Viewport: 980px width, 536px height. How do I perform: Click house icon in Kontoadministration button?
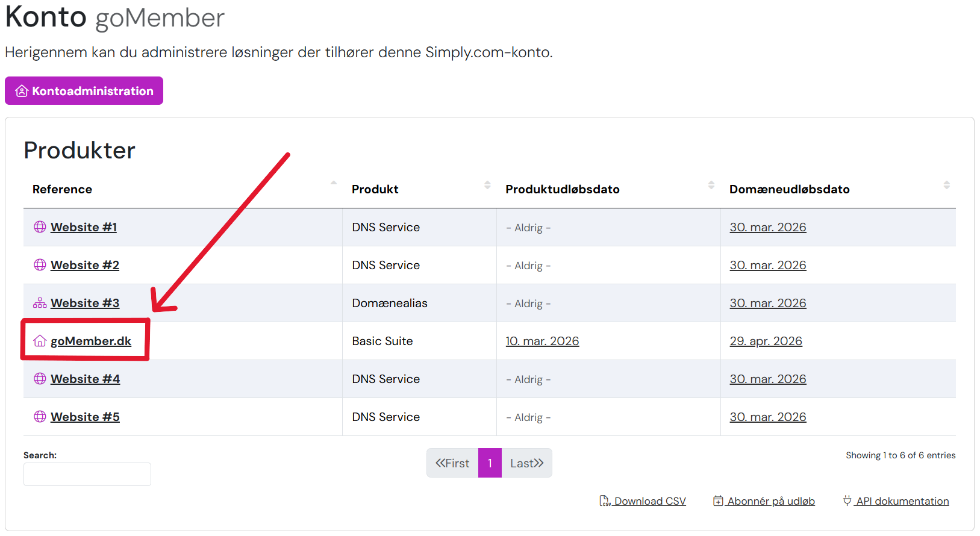[x=22, y=91]
